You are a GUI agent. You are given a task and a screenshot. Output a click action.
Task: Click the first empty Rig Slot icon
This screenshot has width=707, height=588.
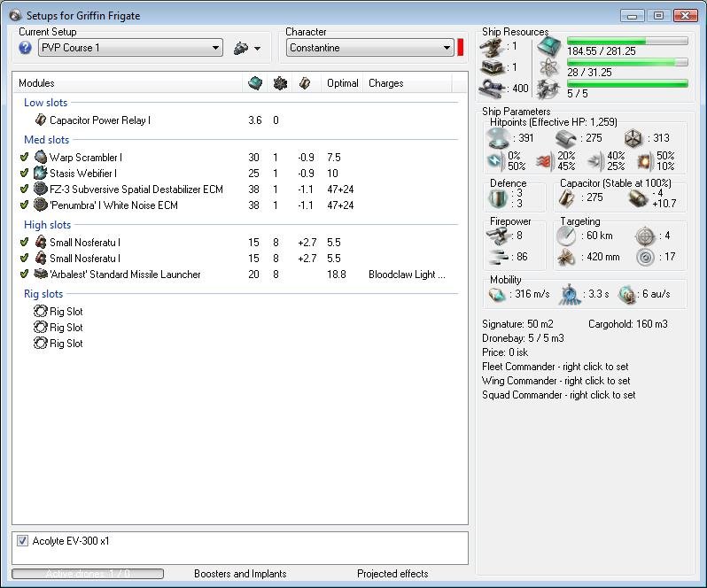click(x=41, y=312)
